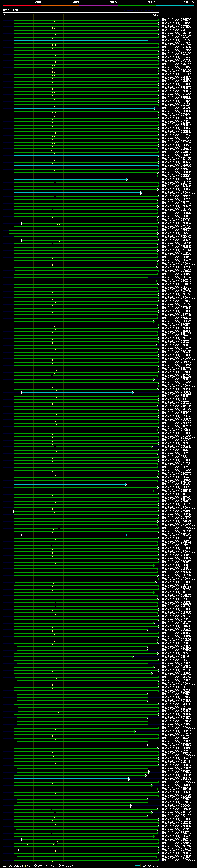
Task: Select hit label UniRef100_A1YKE4
Action: (x=177, y=121)
